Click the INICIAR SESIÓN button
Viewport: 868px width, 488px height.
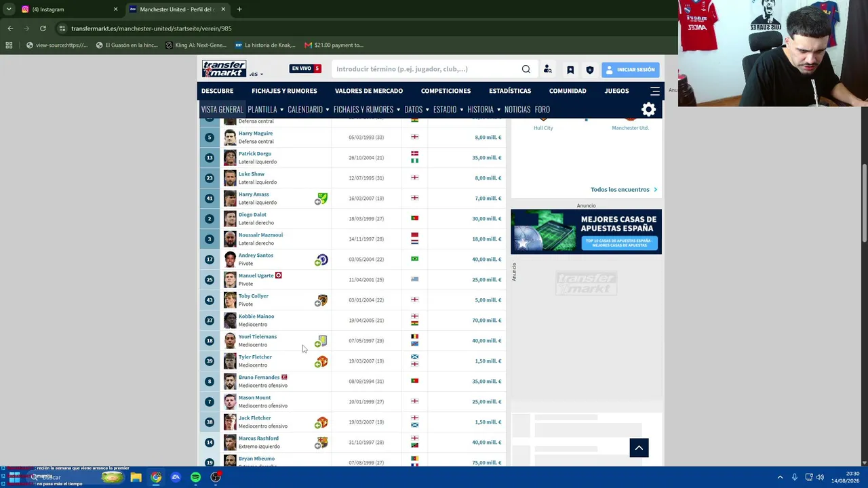630,70
